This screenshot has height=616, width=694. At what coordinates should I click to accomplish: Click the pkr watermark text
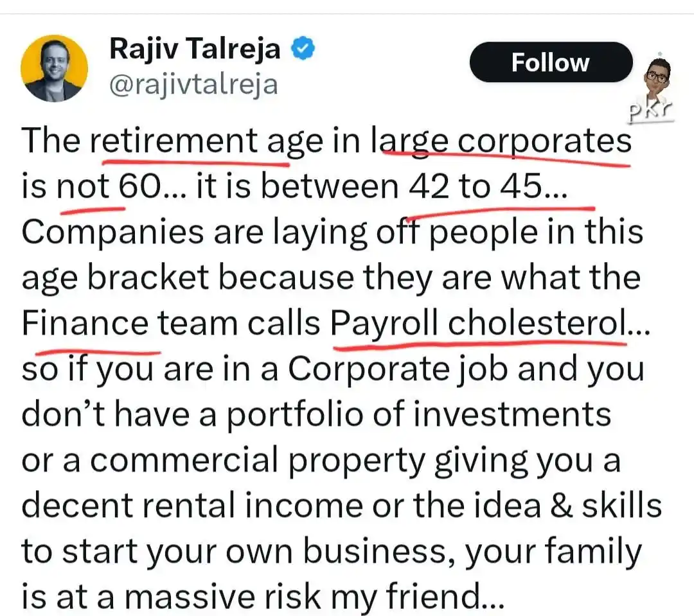tap(650, 110)
